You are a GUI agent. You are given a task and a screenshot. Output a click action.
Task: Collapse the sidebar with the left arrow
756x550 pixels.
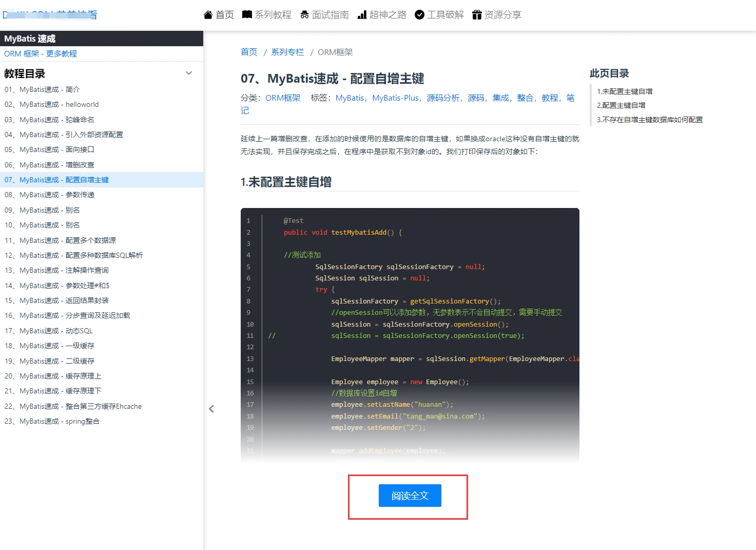tap(211, 409)
